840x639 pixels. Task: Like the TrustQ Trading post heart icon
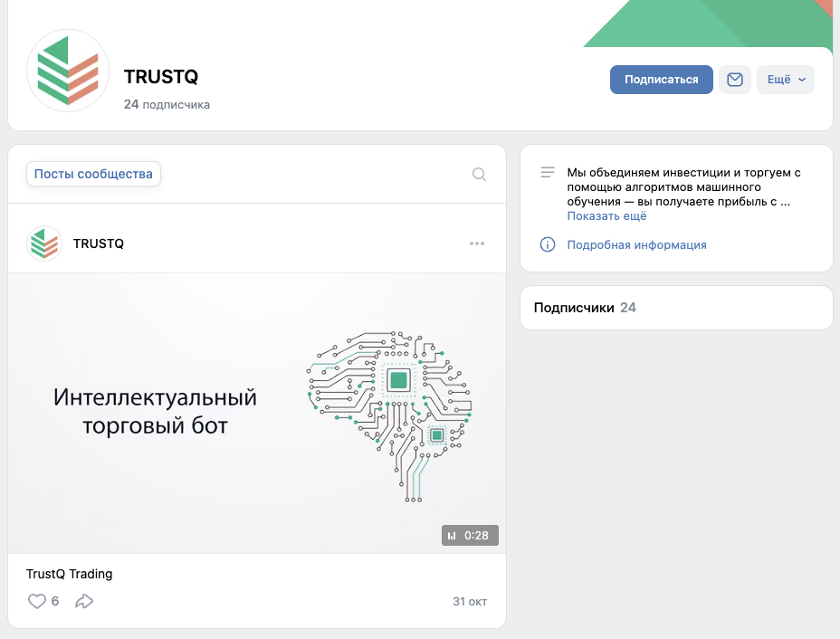[35, 600]
